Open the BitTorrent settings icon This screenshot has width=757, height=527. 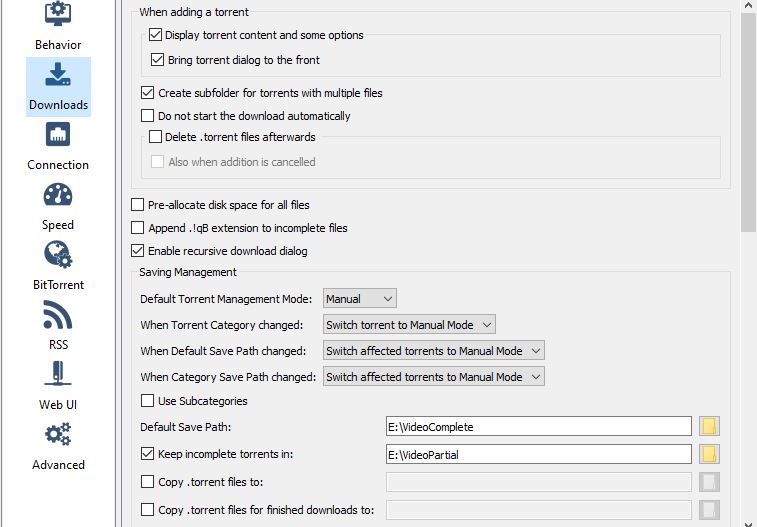click(58, 254)
